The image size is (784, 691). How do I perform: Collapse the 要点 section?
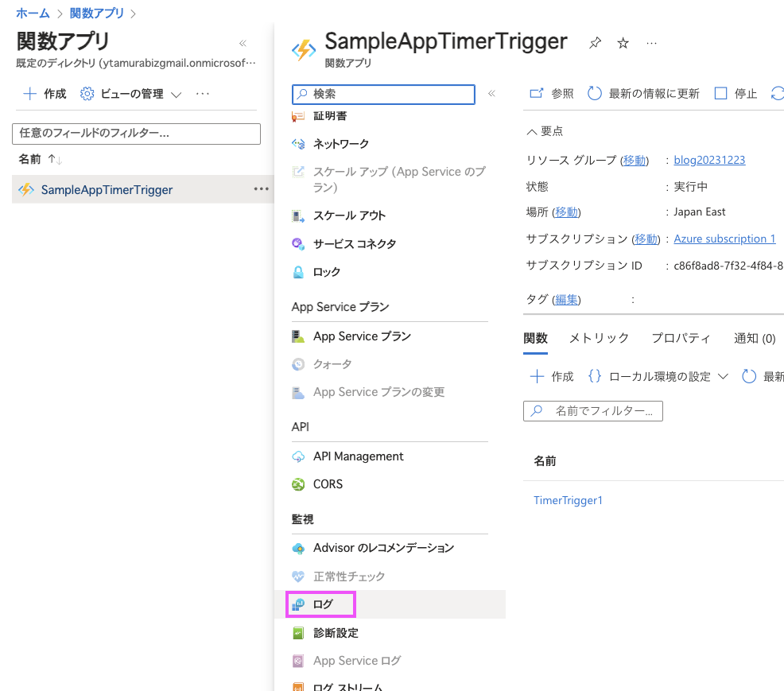[x=545, y=131]
